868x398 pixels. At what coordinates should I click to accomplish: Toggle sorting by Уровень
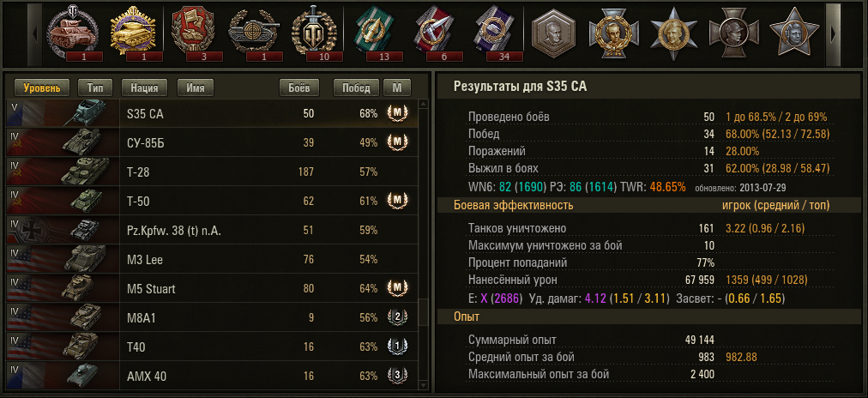[x=42, y=88]
